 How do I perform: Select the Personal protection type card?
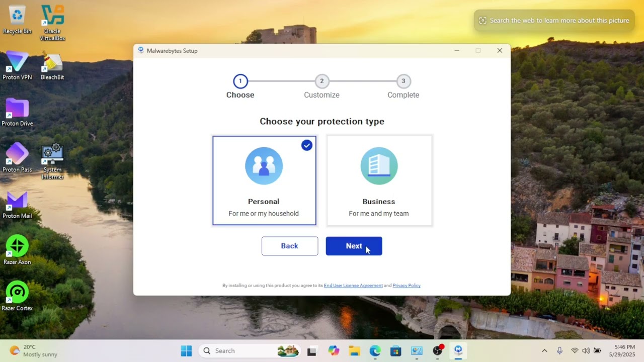(x=264, y=180)
